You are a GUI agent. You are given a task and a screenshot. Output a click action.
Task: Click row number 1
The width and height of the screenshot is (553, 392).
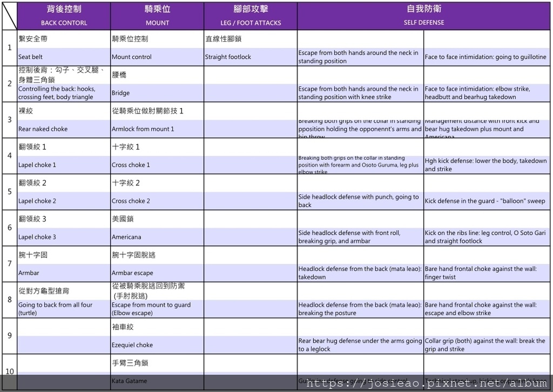pyautogui.click(x=10, y=48)
